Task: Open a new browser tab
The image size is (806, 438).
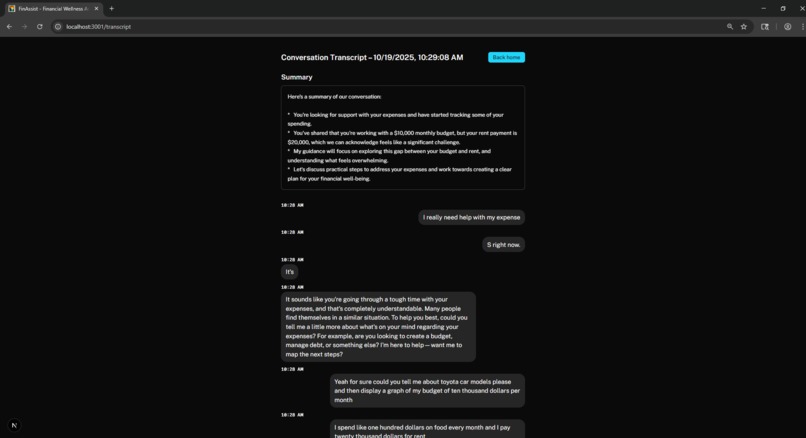Action: point(112,9)
